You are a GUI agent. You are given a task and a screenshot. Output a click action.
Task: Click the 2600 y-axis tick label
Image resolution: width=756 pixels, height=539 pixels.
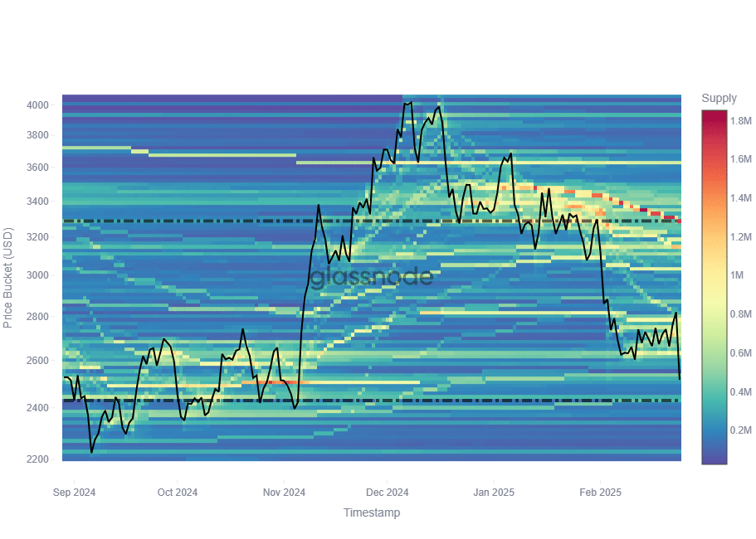pyautogui.click(x=37, y=361)
